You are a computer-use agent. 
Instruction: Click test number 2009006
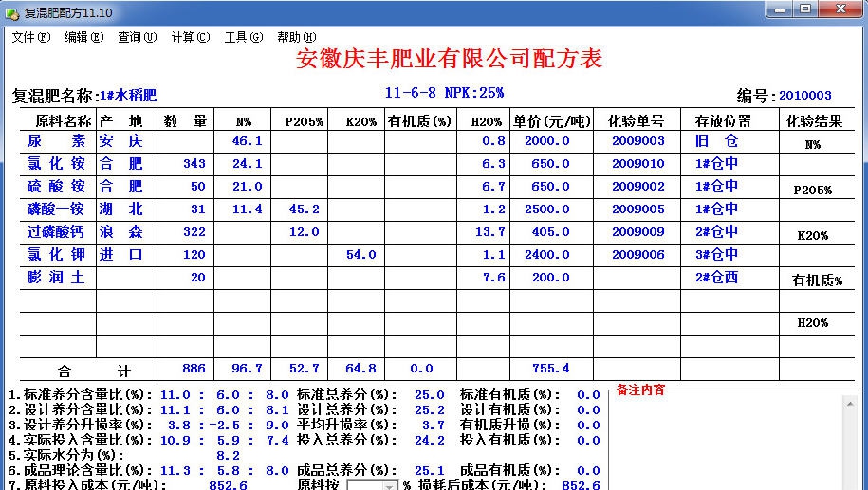point(637,255)
